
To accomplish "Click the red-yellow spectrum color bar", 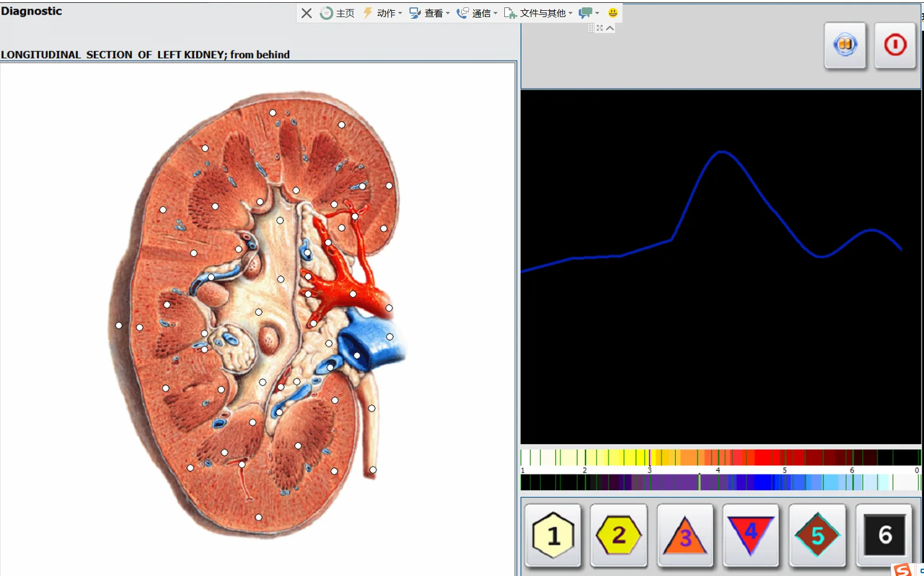I will click(720, 457).
